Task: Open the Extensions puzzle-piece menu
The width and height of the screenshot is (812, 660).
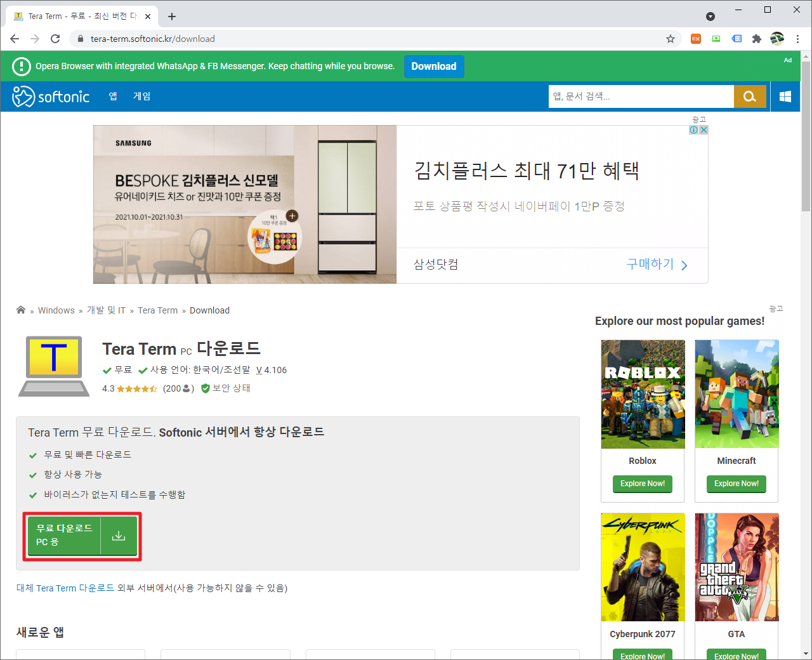Action: pos(756,39)
